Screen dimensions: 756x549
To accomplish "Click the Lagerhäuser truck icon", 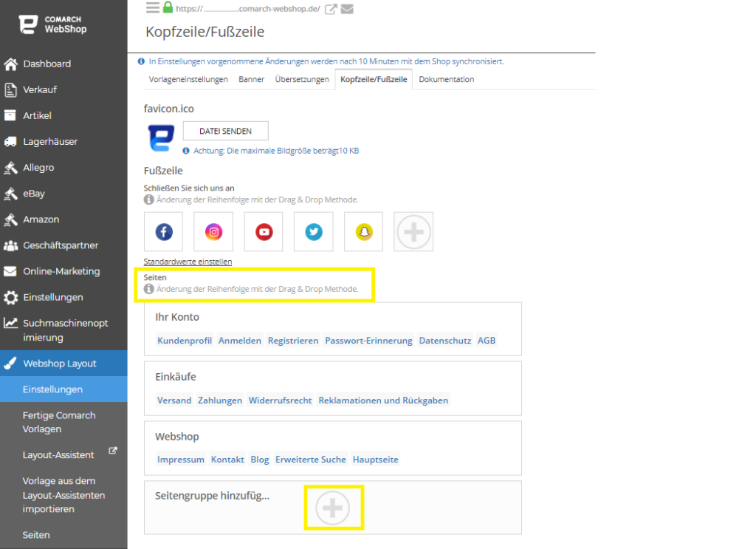I will pyautogui.click(x=10, y=141).
